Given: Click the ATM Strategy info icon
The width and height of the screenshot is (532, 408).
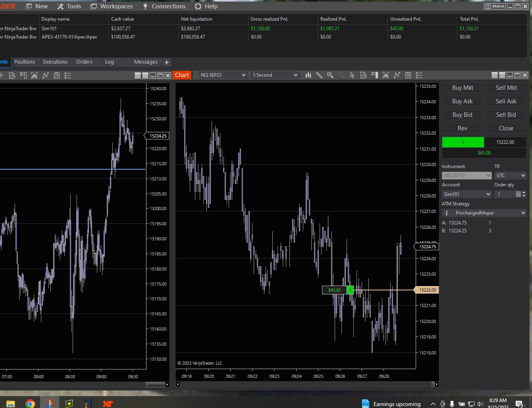Looking at the screenshot, I should (447, 213).
